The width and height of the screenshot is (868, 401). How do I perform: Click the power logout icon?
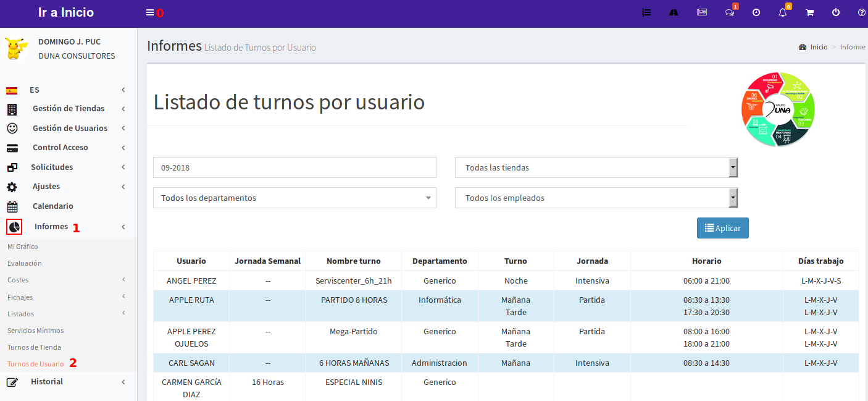pos(836,12)
